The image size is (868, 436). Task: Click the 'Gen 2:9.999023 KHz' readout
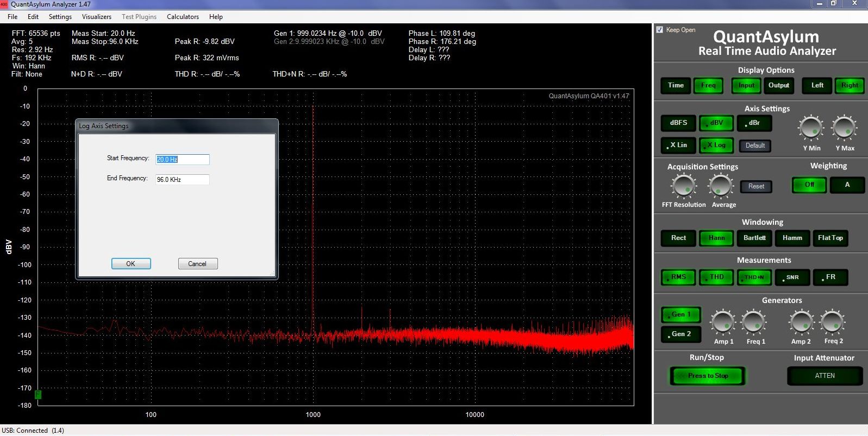pyautogui.click(x=329, y=41)
